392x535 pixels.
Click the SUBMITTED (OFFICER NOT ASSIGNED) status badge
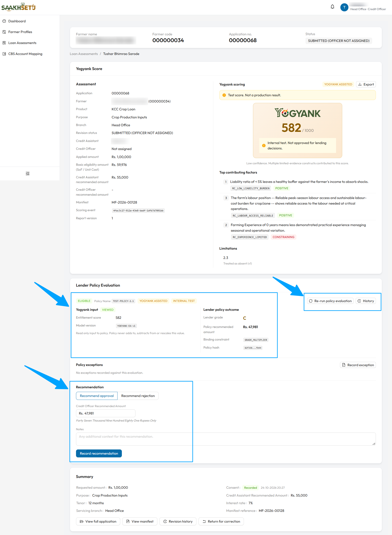(x=339, y=41)
